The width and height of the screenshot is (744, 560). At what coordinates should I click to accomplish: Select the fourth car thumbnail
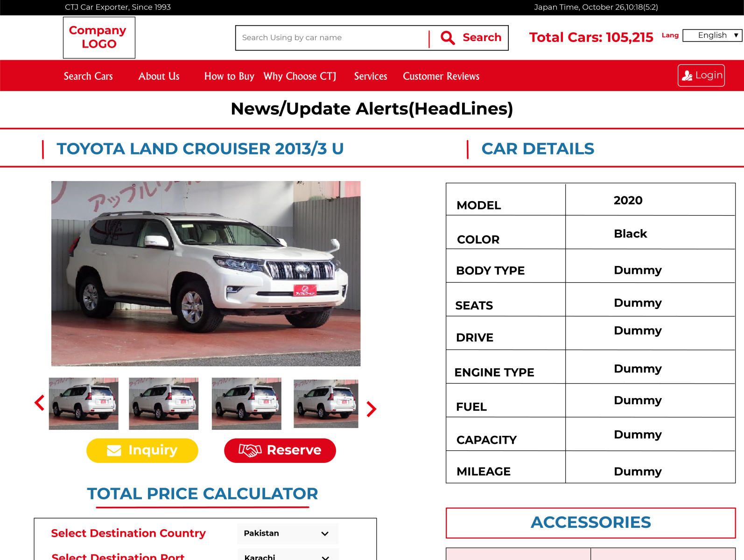pos(326,404)
